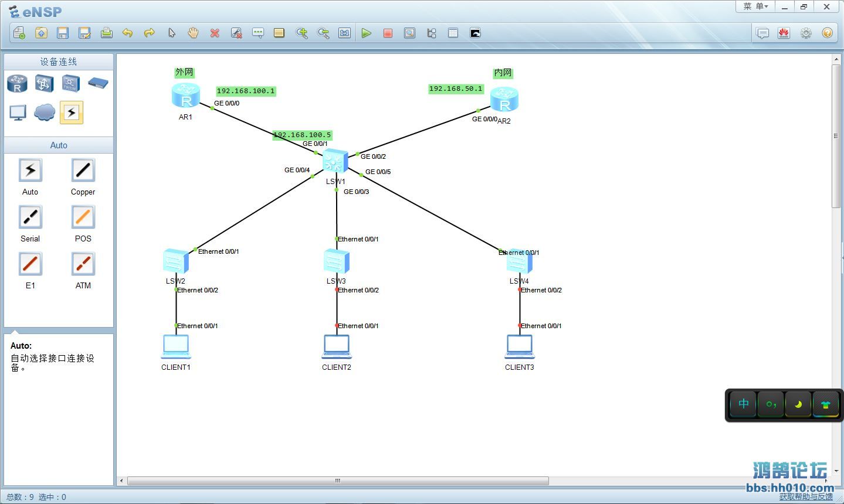Select the LSW2 switch
This screenshot has width=844, height=504.
176,261
